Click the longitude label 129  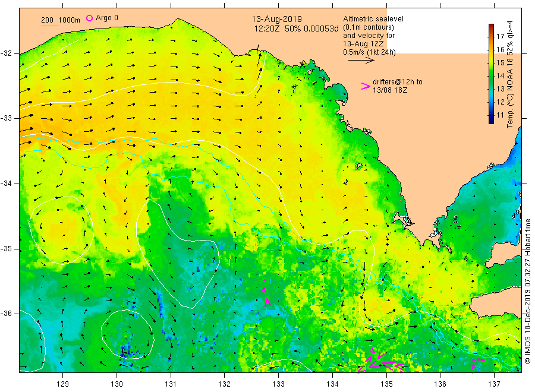tap(63, 384)
